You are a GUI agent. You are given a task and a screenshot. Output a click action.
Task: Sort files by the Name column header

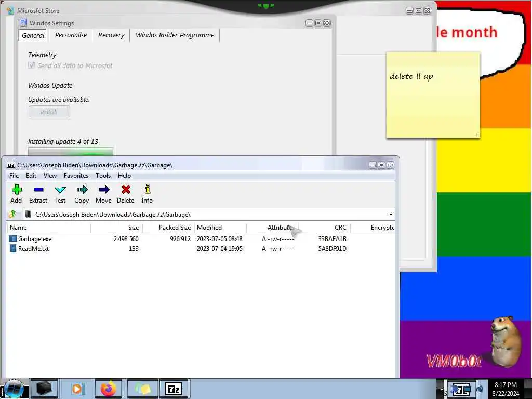(x=48, y=228)
